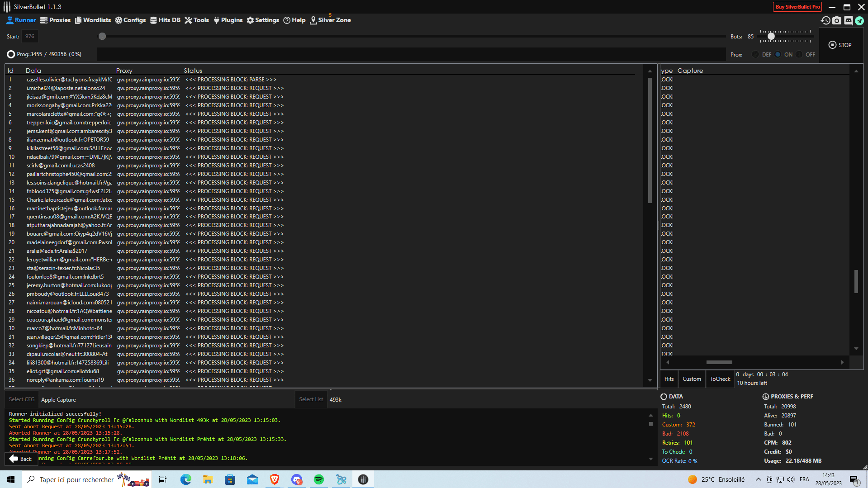Open the Help section
The width and height of the screenshot is (868, 488).
point(294,20)
